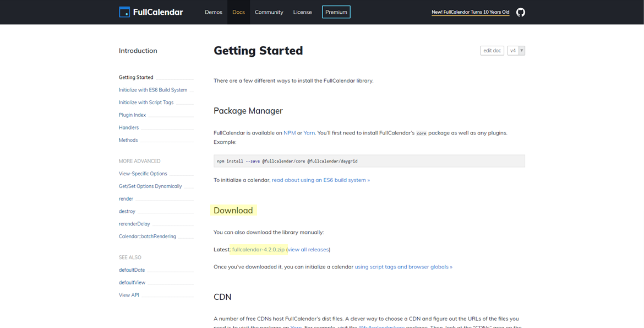644x328 pixels.
Task: Click the Premium button in header
Action: click(336, 12)
